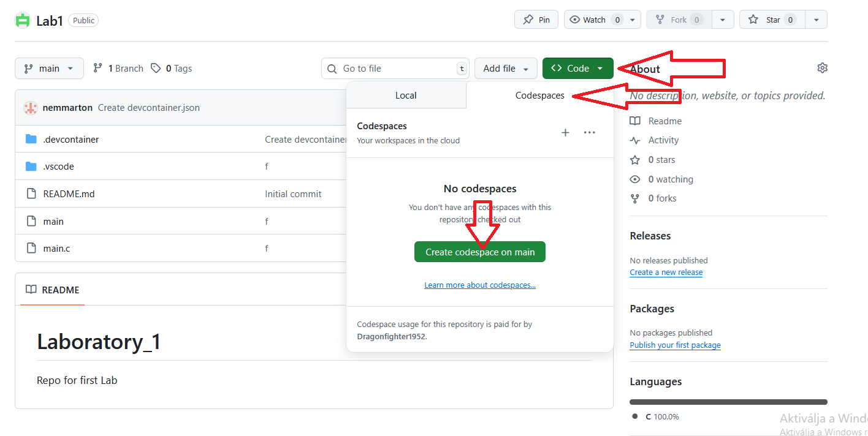
Task: Switch to the Local tab
Action: pos(406,96)
